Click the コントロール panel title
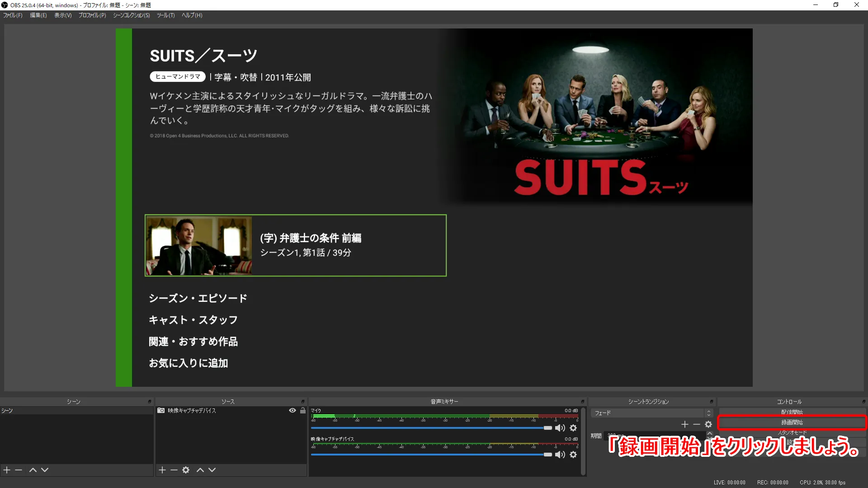Viewport: 868px width, 488px height. pos(789,402)
